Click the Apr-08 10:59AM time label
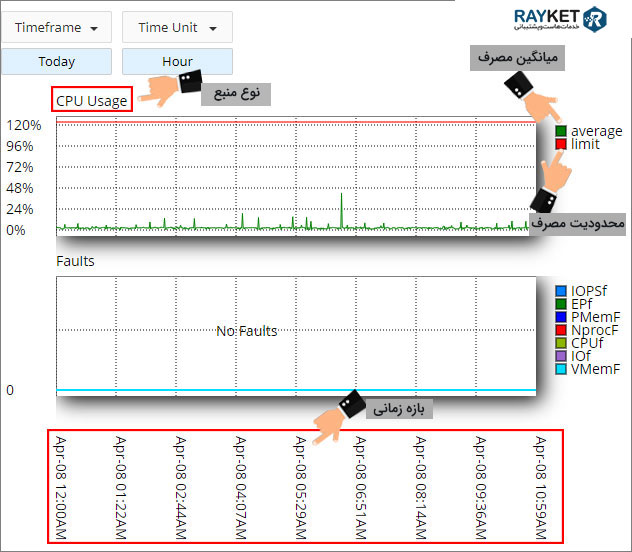 click(x=539, y=489)
